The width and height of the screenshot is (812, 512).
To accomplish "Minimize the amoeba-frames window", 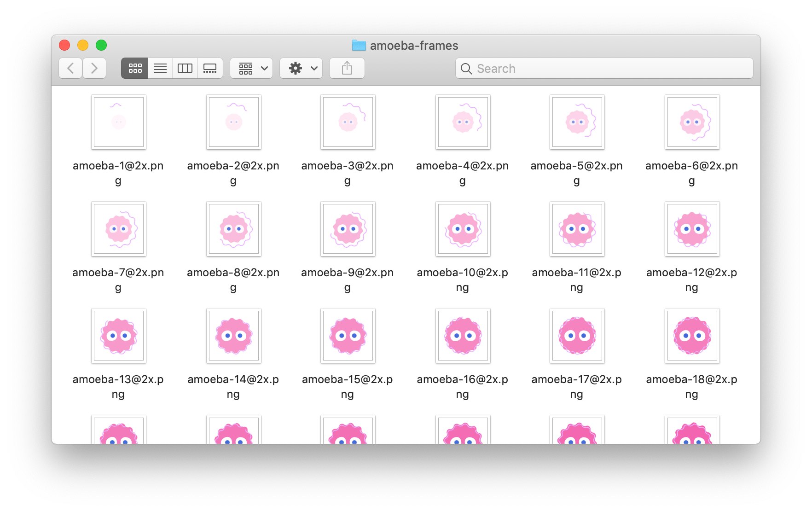I will [83, 45].
